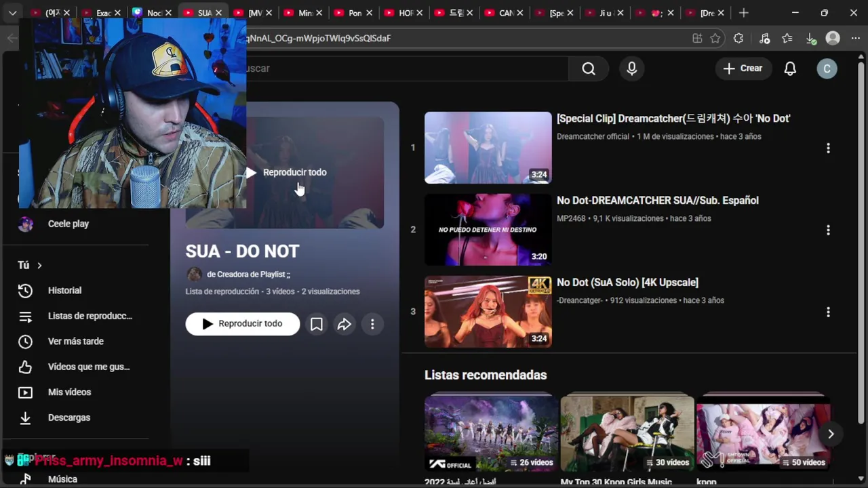Image resolution: width=868 pixels, height=488 pixels.
Task: Click the white Reproducir todo button
Action: pyautogui.click(x=243, y=324)
